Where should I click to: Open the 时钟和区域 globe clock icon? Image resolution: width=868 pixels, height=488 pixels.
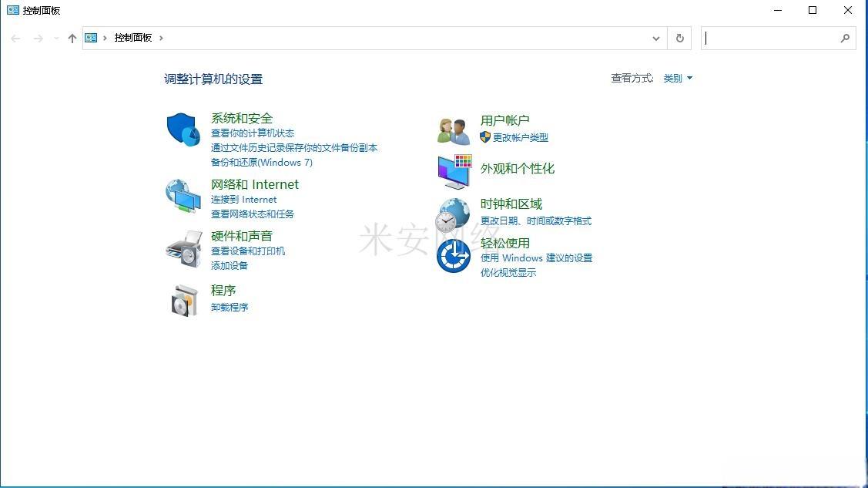click(452, 215)
